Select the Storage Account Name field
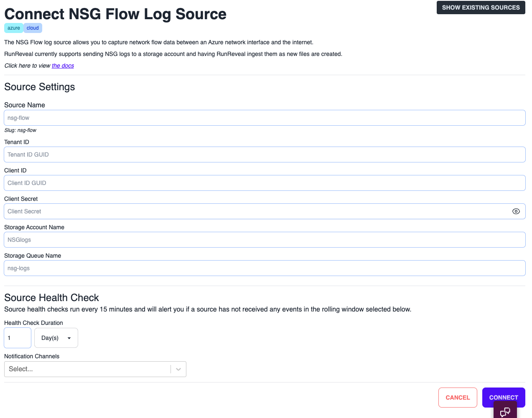Image resolution: width=532 pixels, height=418 pixels. pos(265,240)
